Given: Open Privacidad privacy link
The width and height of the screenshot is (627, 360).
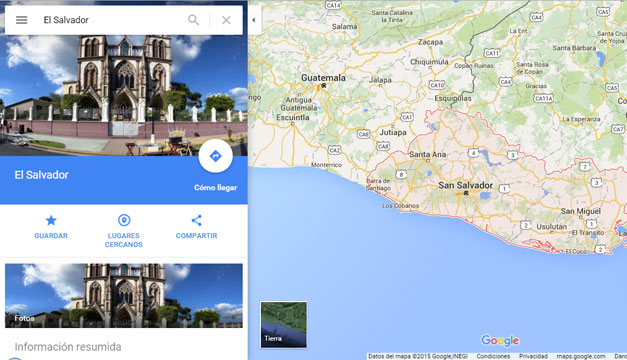Looking at the screenshot, I should [x=533, y=356].
